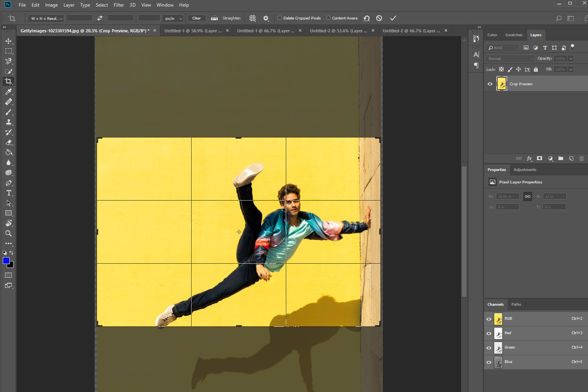The width and height of the screenshot is (588, 392).
Task: Open additional crop settings gear
Action: (266, 18)
